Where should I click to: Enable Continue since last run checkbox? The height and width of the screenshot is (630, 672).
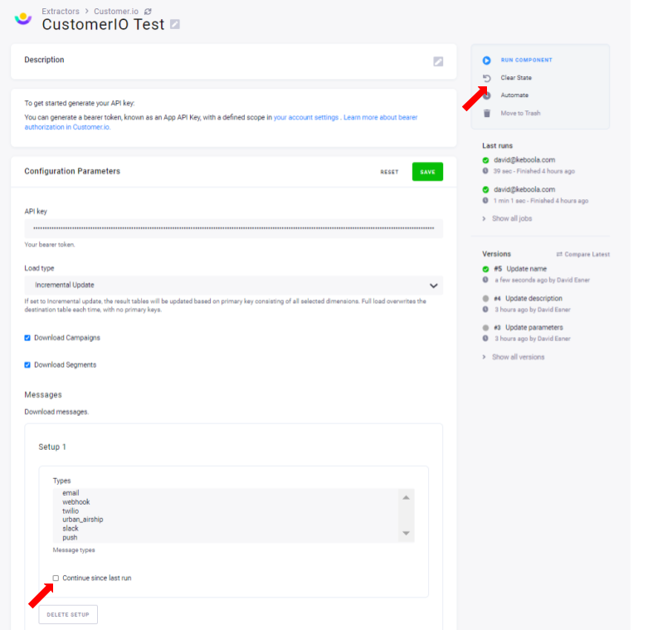pyautogui.click(x=56, y=578)
